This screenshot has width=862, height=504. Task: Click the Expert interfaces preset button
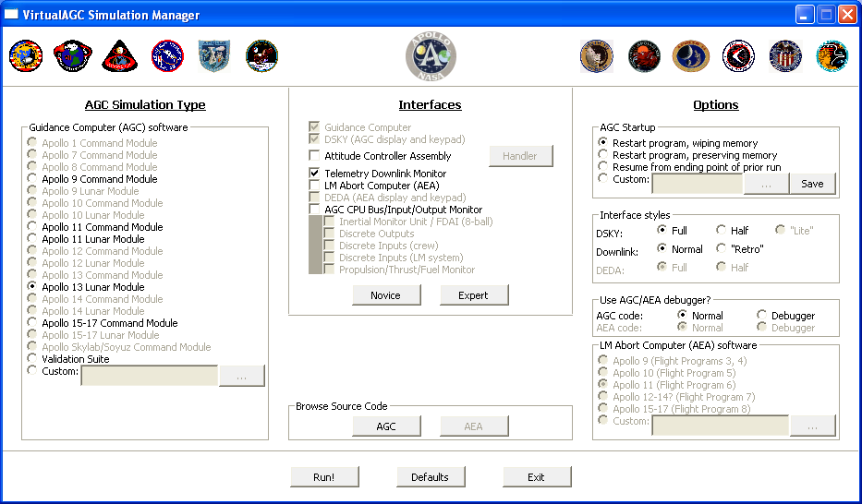click(x=474, y=294)
